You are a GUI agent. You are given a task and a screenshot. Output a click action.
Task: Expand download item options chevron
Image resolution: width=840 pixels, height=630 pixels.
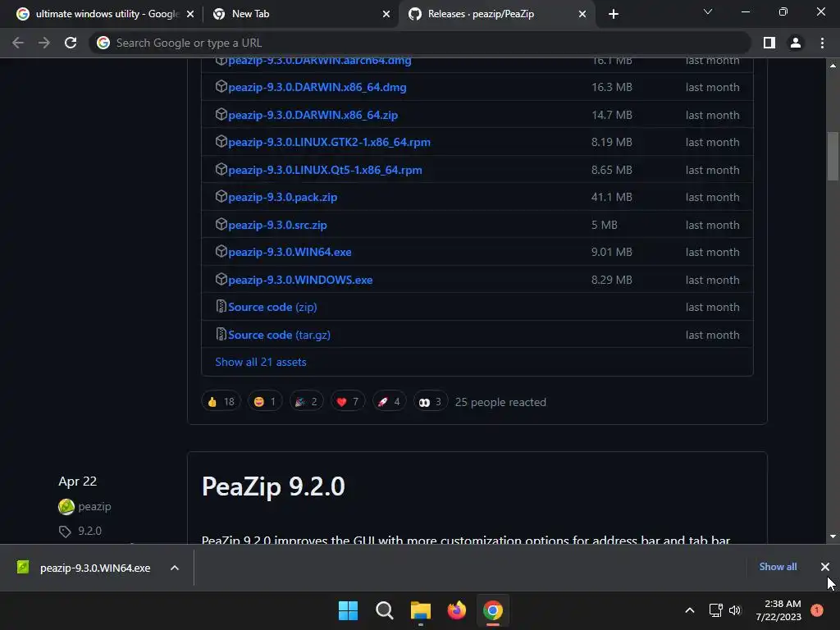click(175, 568)
